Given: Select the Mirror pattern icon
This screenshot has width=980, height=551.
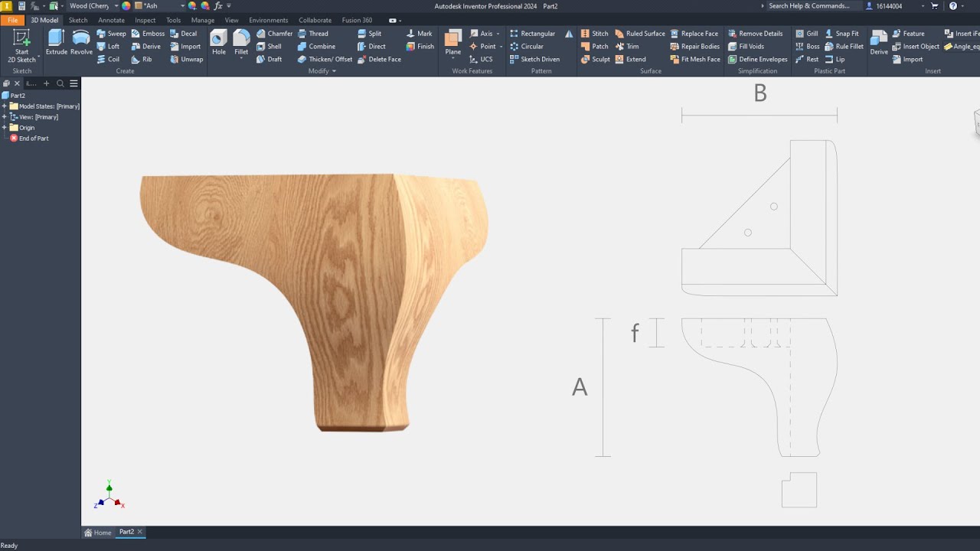Looking at the screenshot, I should [569, 34].
